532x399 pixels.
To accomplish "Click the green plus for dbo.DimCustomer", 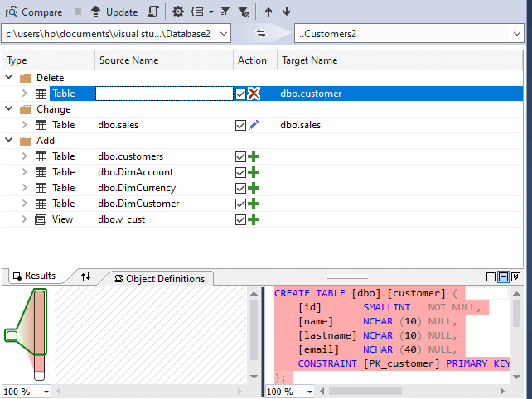I will 254,204.
